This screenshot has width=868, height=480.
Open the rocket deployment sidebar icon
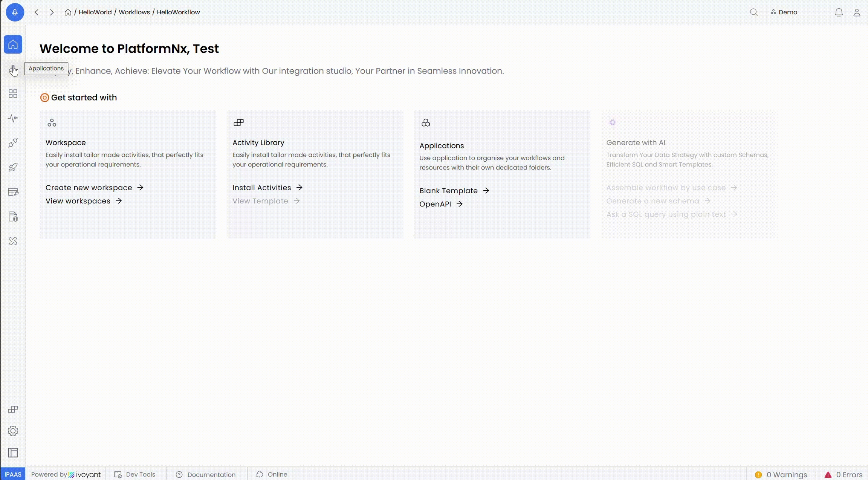[13, 167]
